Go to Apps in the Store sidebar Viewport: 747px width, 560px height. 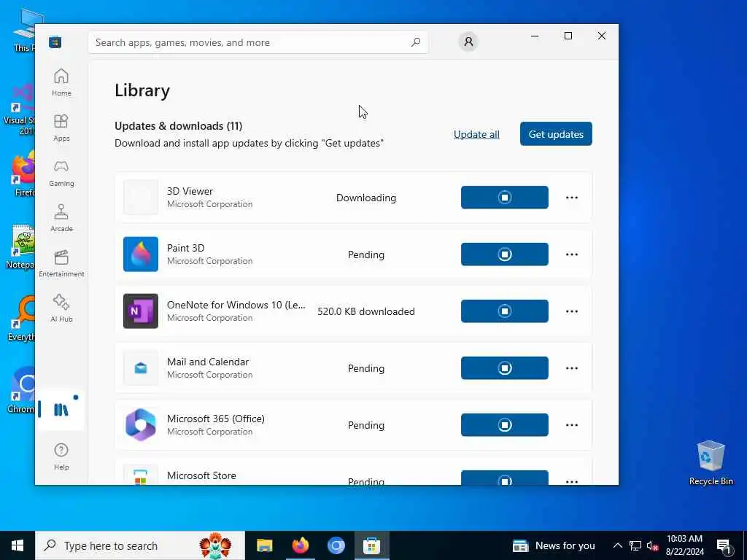click(61, 128)
